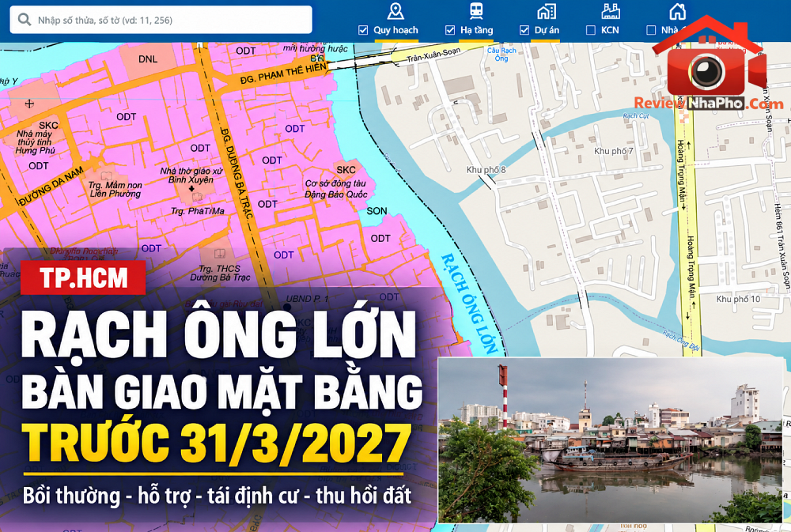
Task: Click Nhà thờ giáo xứ Bình Xuyên label
Action: point(191,175)
